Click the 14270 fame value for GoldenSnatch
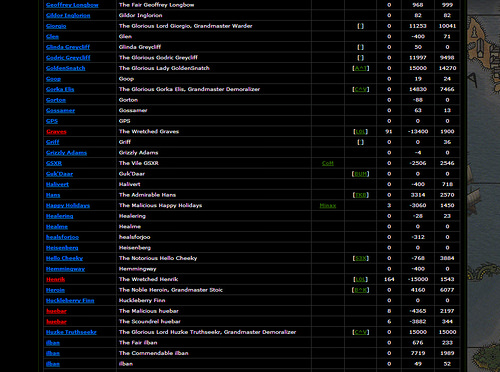500x372 pixels. click(447, 68)
